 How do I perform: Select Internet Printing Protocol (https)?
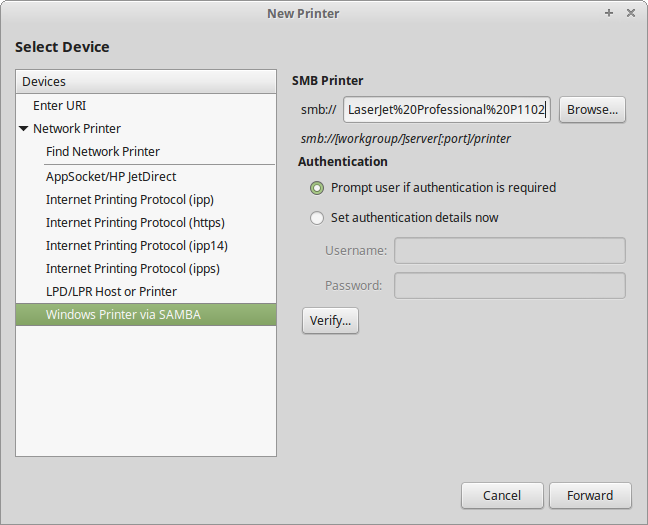tap(135, 222)
